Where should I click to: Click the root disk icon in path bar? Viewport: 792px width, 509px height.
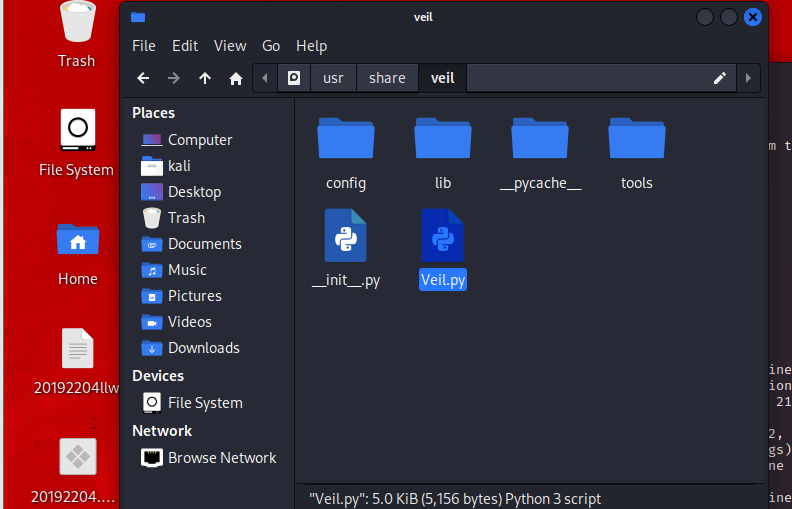pos(294,78)
